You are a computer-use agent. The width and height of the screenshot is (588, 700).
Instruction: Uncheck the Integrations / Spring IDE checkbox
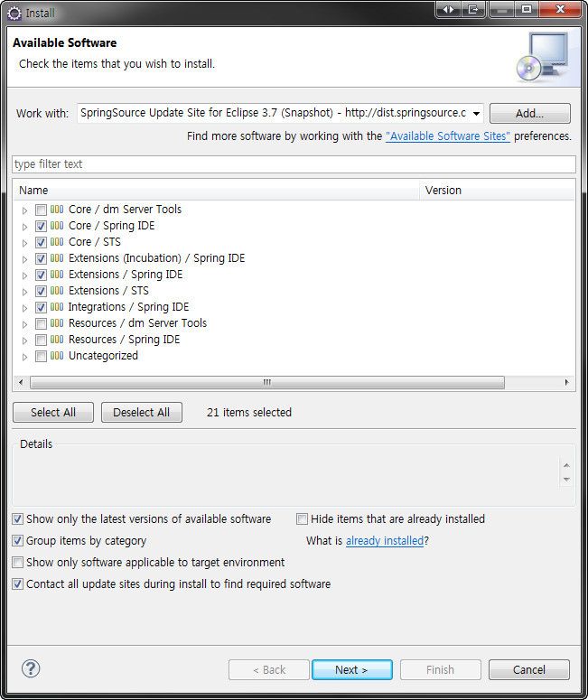[x=41, y=308]
